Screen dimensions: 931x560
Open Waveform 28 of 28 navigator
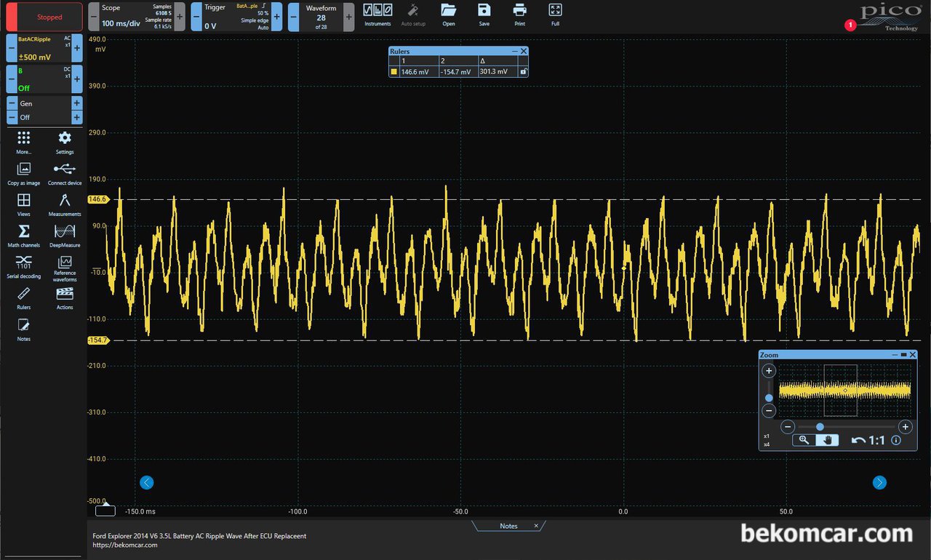pos(321,17)
